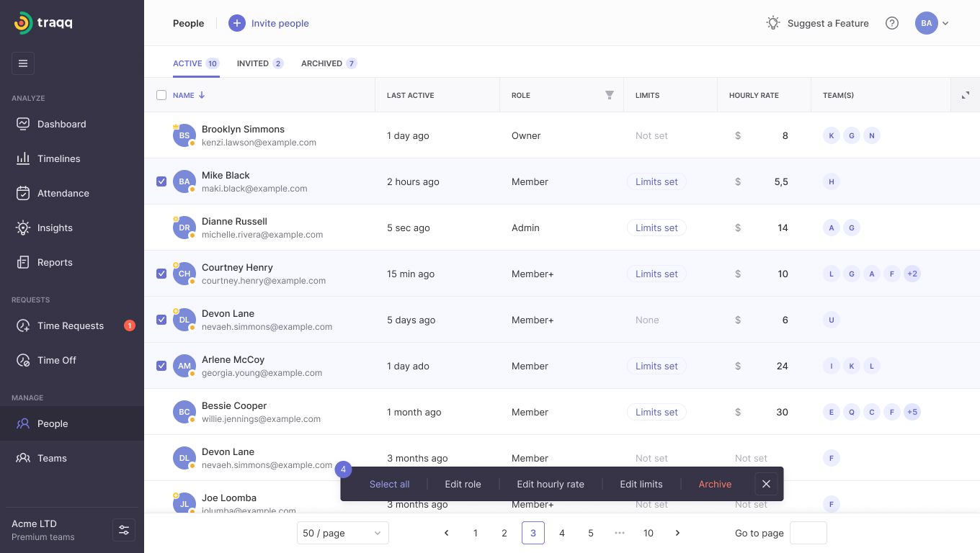Switch to the Archived tab
The width and height of the screenshot is (980, 553).
point(329,63)
